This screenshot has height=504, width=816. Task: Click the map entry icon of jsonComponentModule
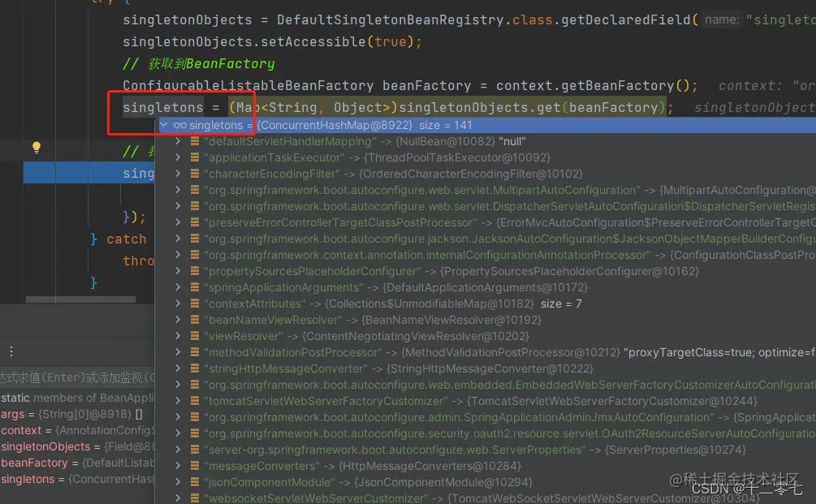(x=195, y=482)
